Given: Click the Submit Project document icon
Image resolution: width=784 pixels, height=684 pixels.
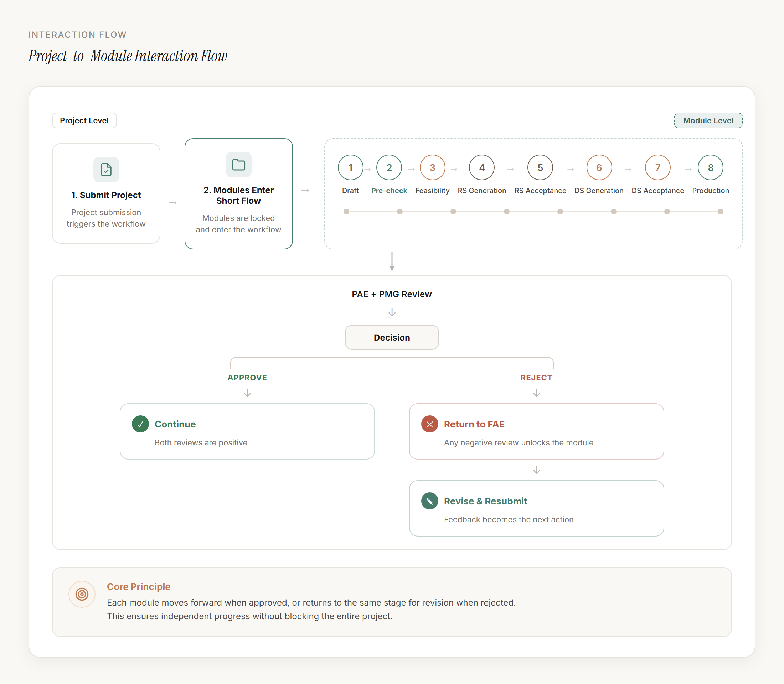Looking at the screenshot, I should coord(106,170).
